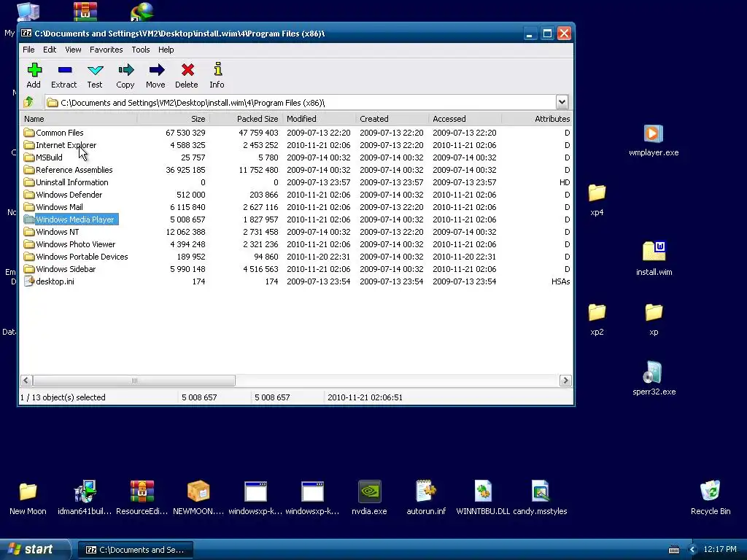This screenshot has height=560, width=747.
Task: Select the Windows Media Player folder row
Action: 296,219
